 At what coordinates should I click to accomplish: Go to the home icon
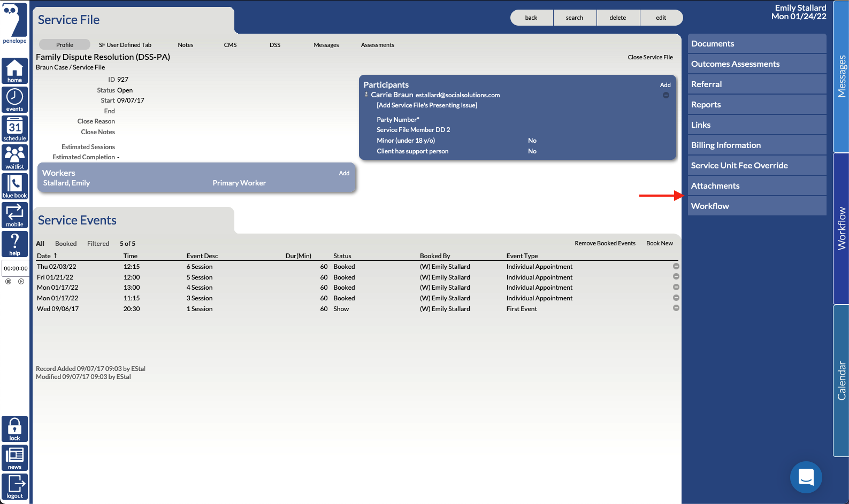click(14, 71)
